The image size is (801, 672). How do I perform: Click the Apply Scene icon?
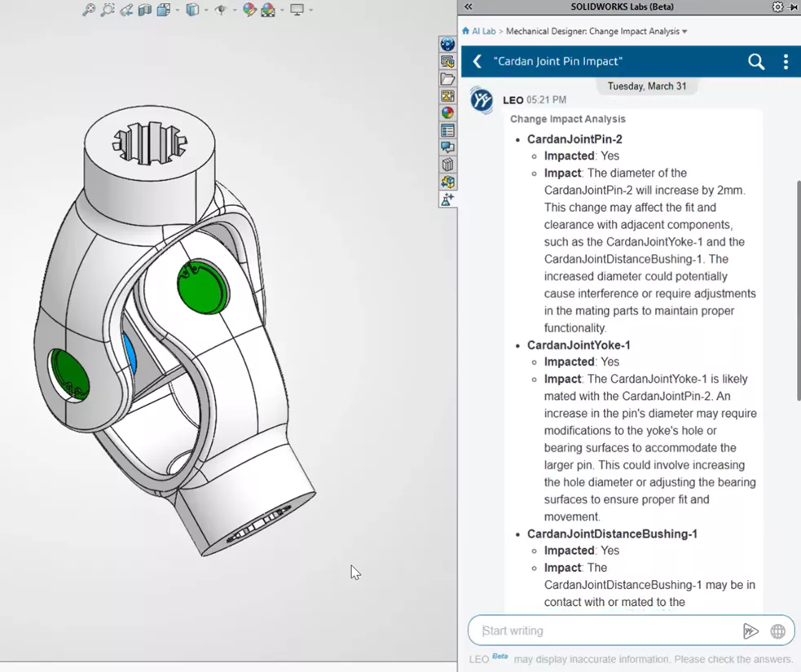(x=268, y=10)
